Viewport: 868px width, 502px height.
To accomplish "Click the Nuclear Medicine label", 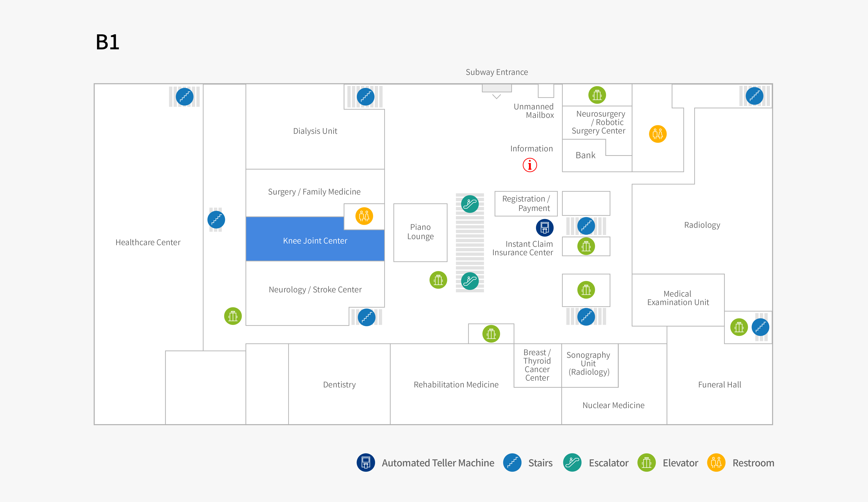I will (x=613, y=405).
